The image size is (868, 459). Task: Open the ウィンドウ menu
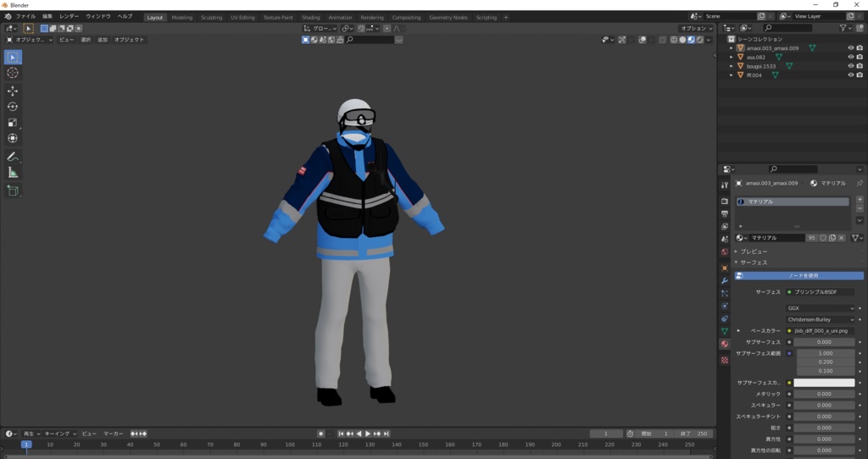98,17
